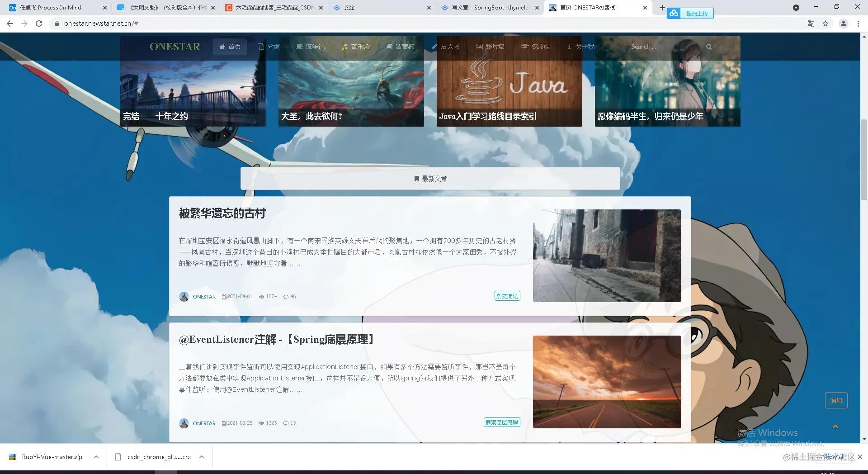Click the sunset road thumbnail
868x474 pixels.
(607, 382)
